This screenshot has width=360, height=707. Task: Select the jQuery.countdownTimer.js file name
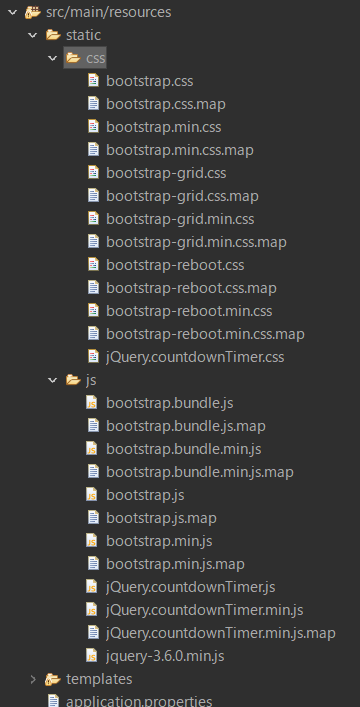191,587
